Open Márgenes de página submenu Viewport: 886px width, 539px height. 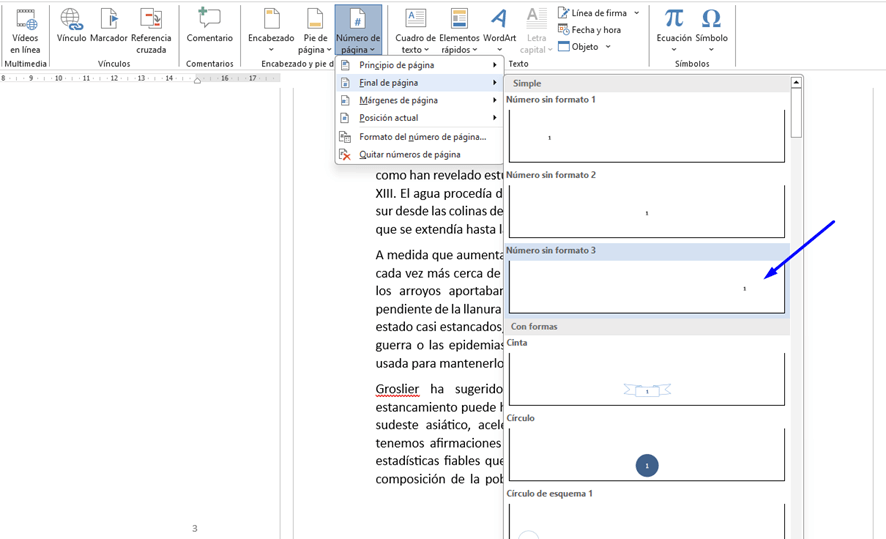click(x=398, y=100)
